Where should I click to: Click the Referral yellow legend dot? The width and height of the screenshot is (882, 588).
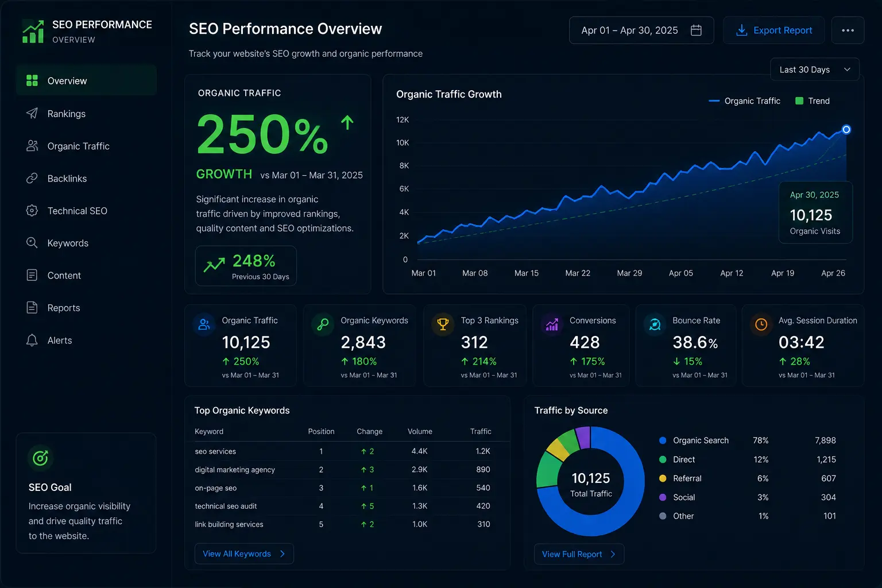click(663, 478)
